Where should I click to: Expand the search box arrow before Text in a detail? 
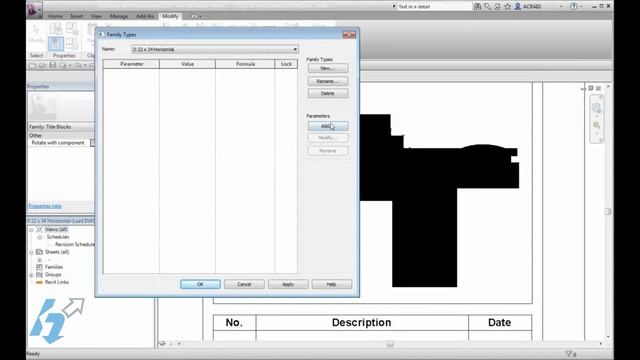[394, 7]
